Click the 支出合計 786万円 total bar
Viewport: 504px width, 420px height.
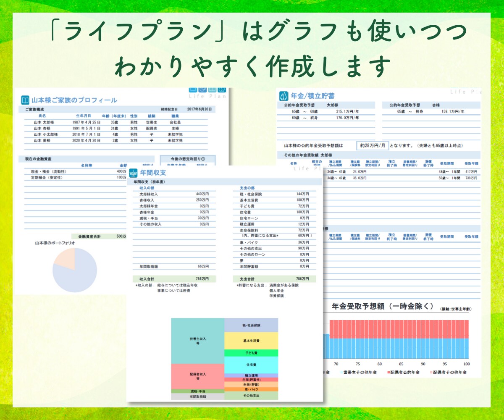pos(275,279)
